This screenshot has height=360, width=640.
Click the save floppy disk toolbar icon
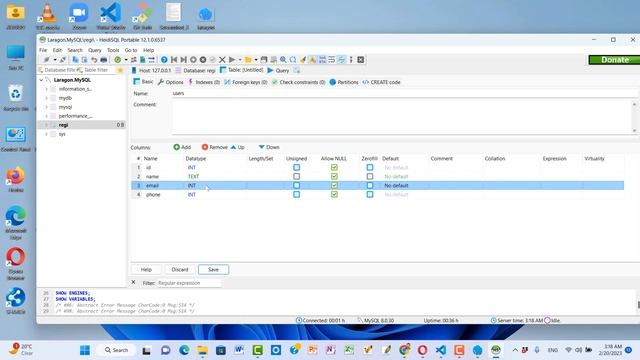[264, 60]
